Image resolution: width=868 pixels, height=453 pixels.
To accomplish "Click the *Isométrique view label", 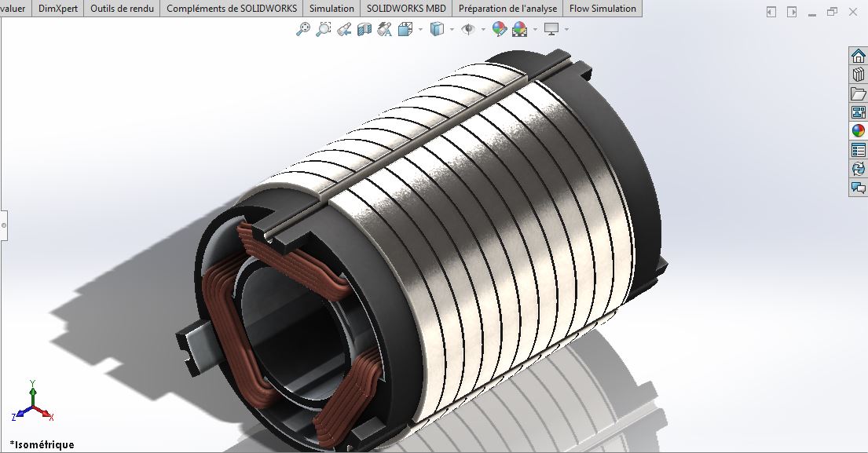I will click(42, 444).
